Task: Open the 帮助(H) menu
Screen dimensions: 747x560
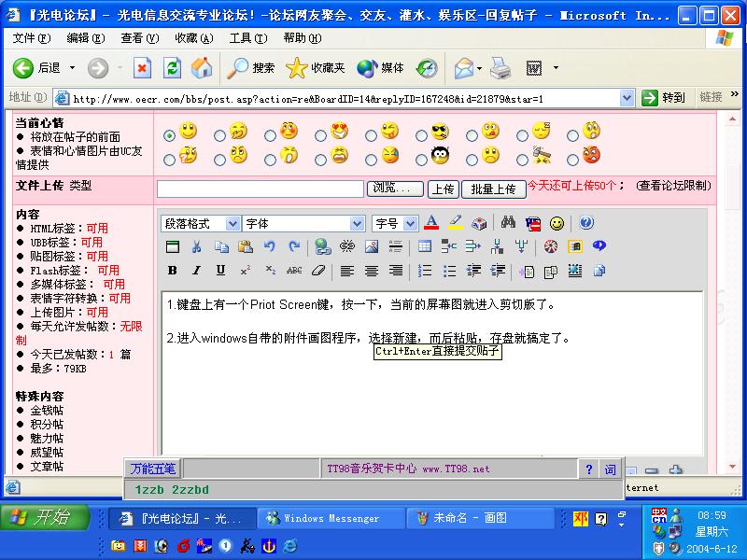Action: pyautogui.click(x=303, y=38)
